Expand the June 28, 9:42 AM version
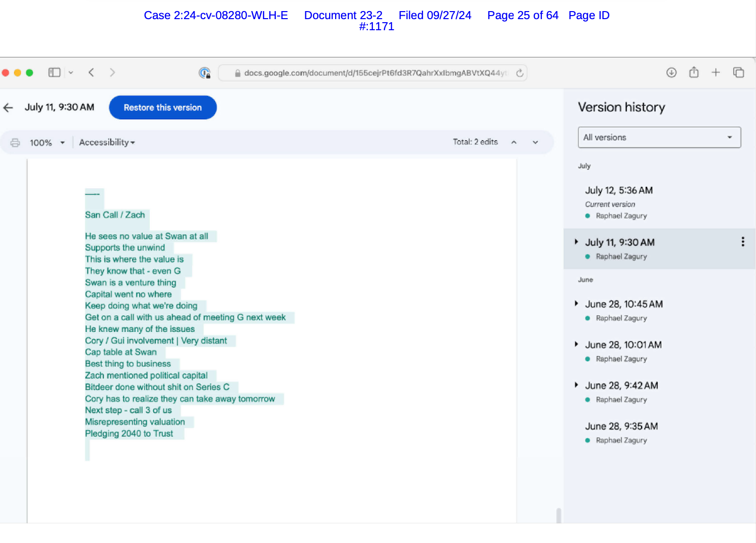Screen dimensions: 756x543 [x=577, y=385]
